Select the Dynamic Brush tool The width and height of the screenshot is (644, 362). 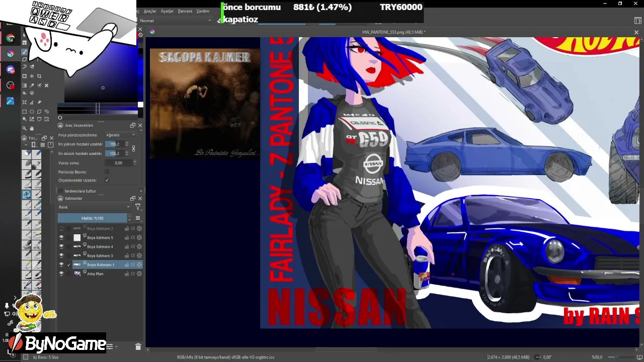click(x=24, y=67)
